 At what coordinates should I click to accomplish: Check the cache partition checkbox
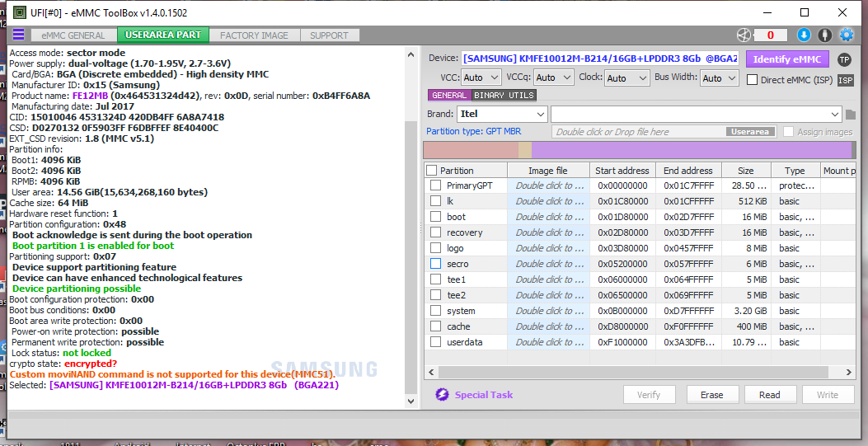coord(436,326)
